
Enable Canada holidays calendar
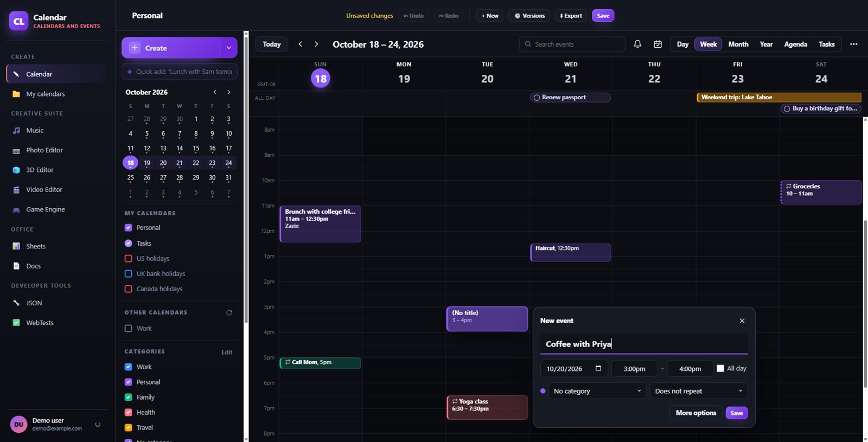pyautogui.click(x=129, y=289)
